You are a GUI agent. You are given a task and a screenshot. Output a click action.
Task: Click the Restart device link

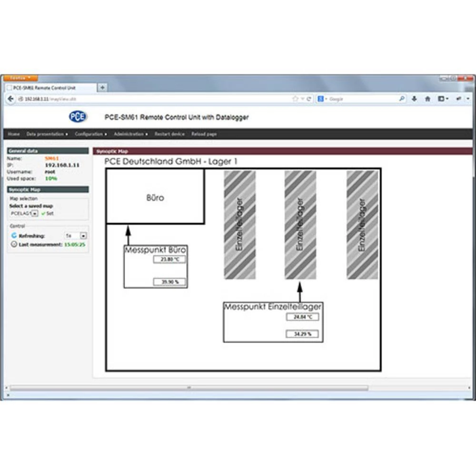[169, 134]
